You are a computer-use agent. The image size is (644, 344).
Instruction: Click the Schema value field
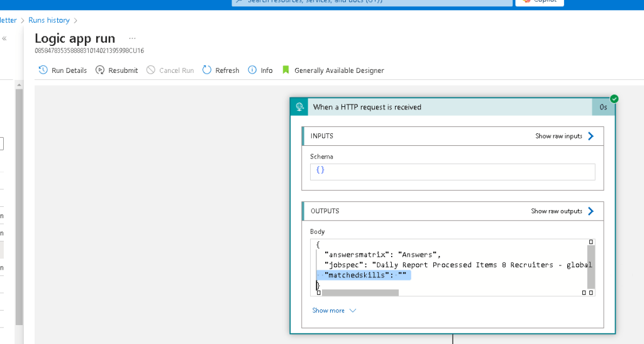point(452,172)
